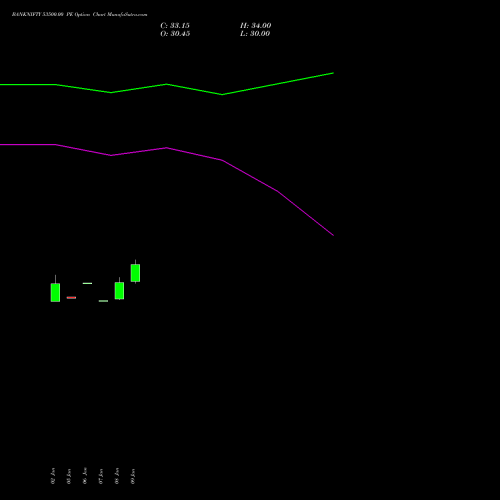
Task: Click the high value 'H: 34.00'
Action: pos(256,26)
